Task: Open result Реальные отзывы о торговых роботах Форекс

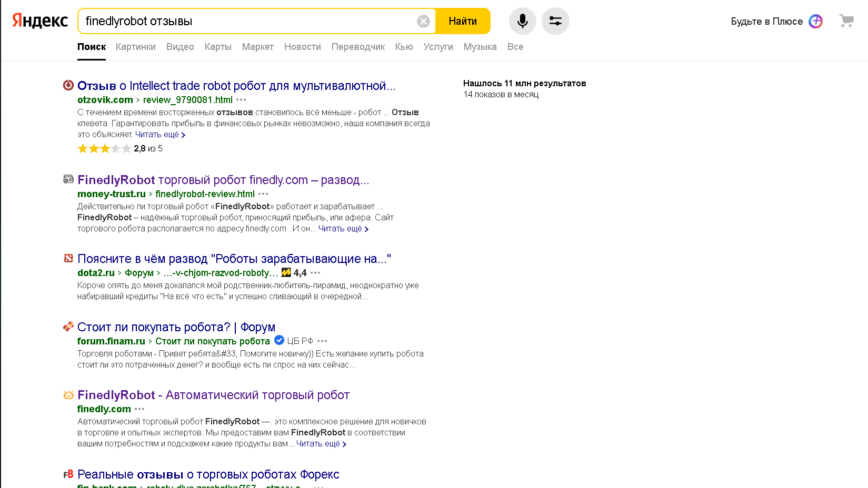Action: [x=208, y=474]
